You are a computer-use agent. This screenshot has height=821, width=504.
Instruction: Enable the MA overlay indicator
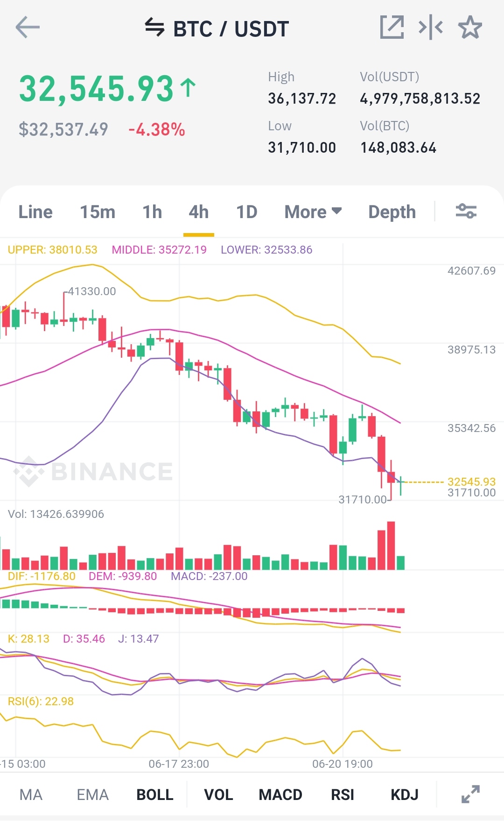[31, 794]
